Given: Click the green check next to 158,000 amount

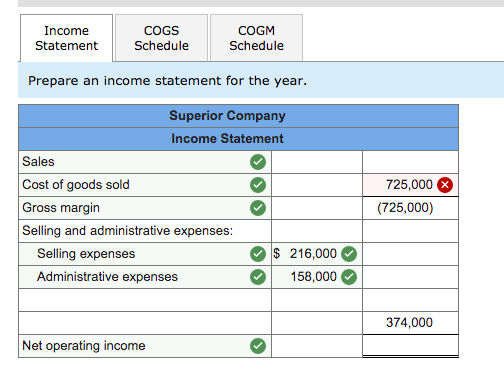Looking at the screenshot, I should point(349,277).
